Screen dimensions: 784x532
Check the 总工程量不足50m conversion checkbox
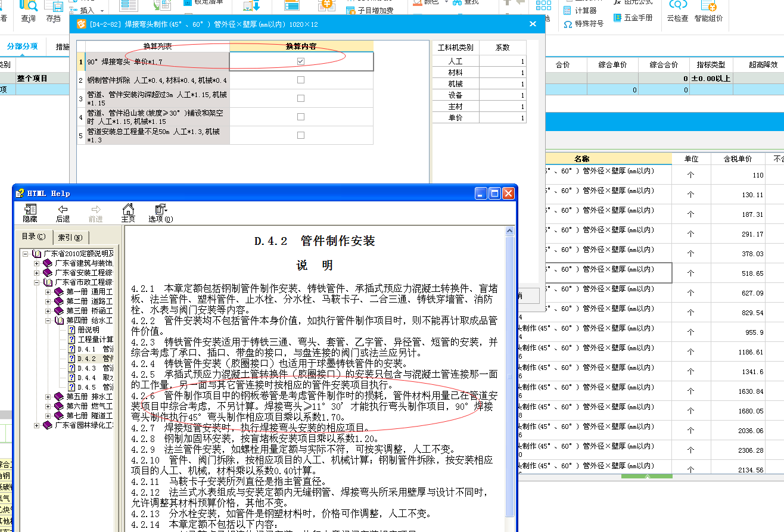301,135
